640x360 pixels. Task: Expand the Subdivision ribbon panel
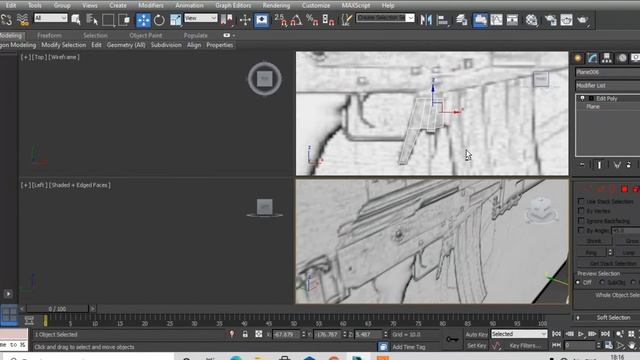click(x=166, y=45)
